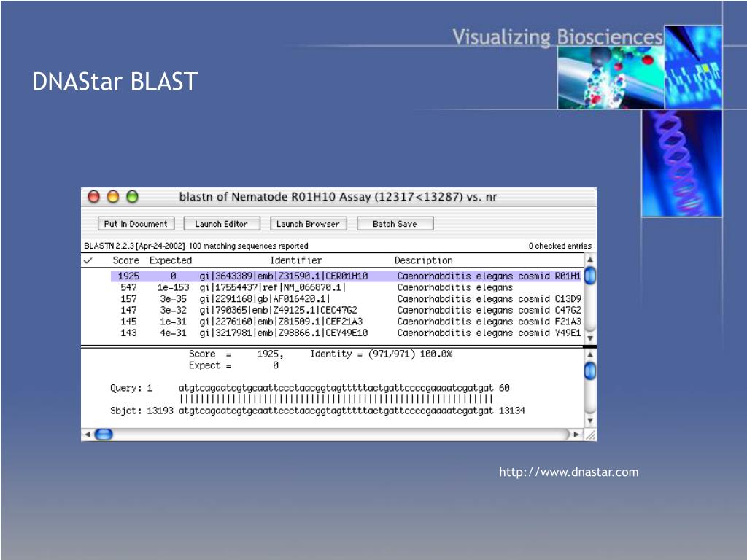Click the horizontal scrollbar left arrow
The image size is (747, 560).
pyautogui.click(x=88, y=435)
